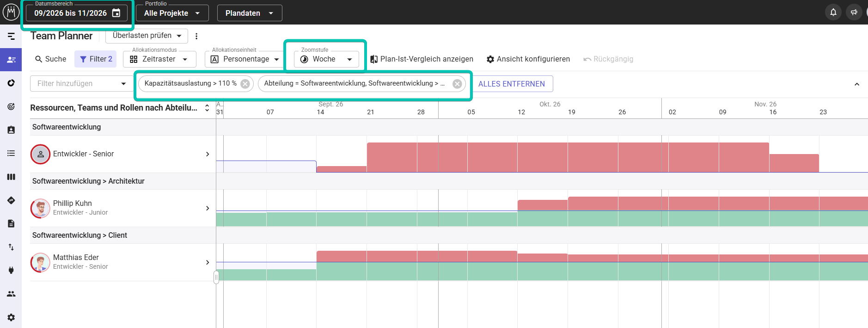The width and height of the screenshot is (868, 328).
Task: Open the Allokationsmodus Zeitraster dropdown
Action: coord(159,59)
